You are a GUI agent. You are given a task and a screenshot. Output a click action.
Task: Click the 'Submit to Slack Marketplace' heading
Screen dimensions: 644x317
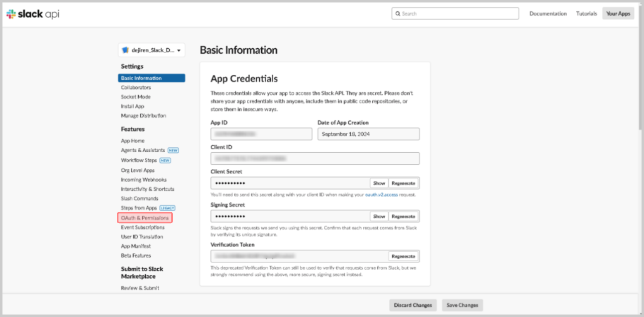[x=142, y=273]
